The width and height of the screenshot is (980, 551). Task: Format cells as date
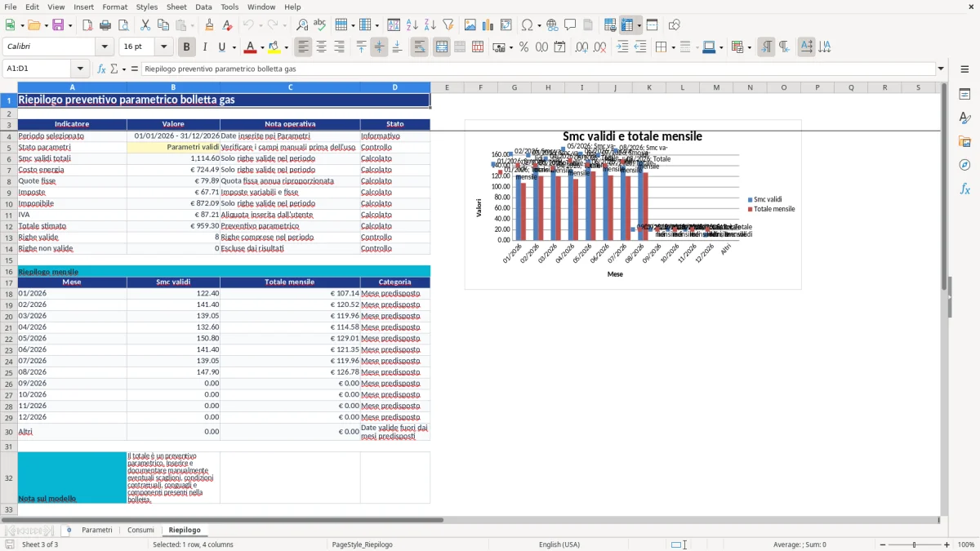pos(559,47)
